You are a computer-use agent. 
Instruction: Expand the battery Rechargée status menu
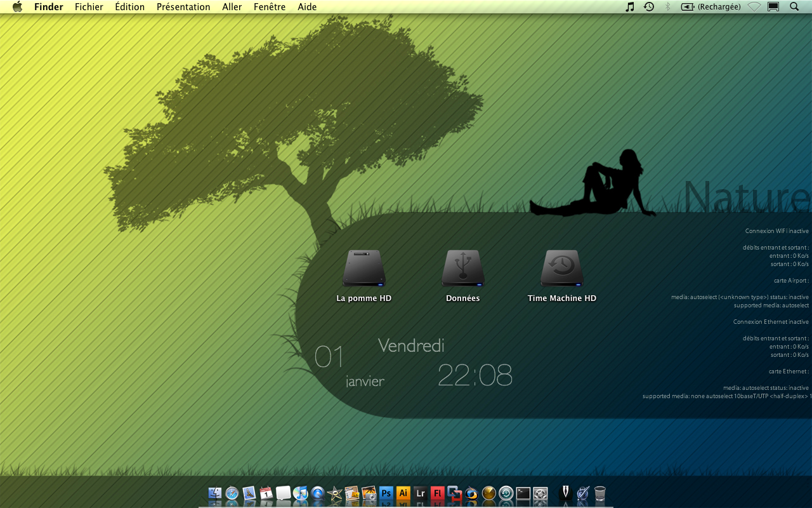(x=710, y=7)
